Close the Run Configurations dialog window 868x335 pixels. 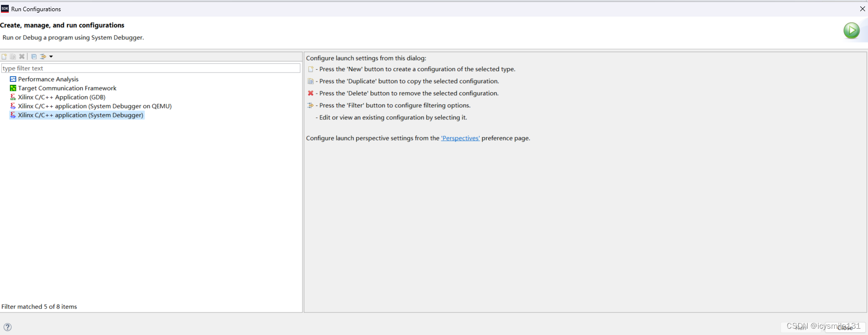point(862,9)
